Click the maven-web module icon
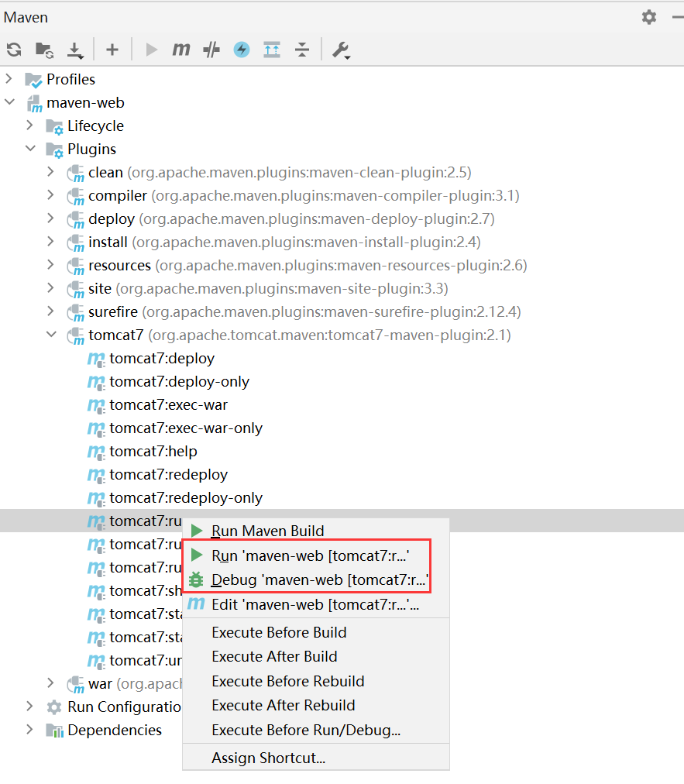This screenshot has height=784, width=684. (x=34, y=104)
